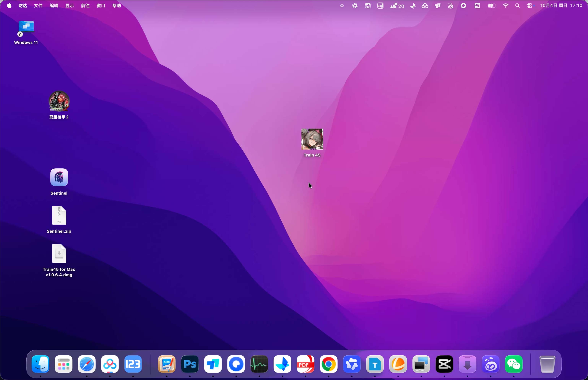Open the 访达 menu
This screenshot has width=588, height=380.
point(23,5)
